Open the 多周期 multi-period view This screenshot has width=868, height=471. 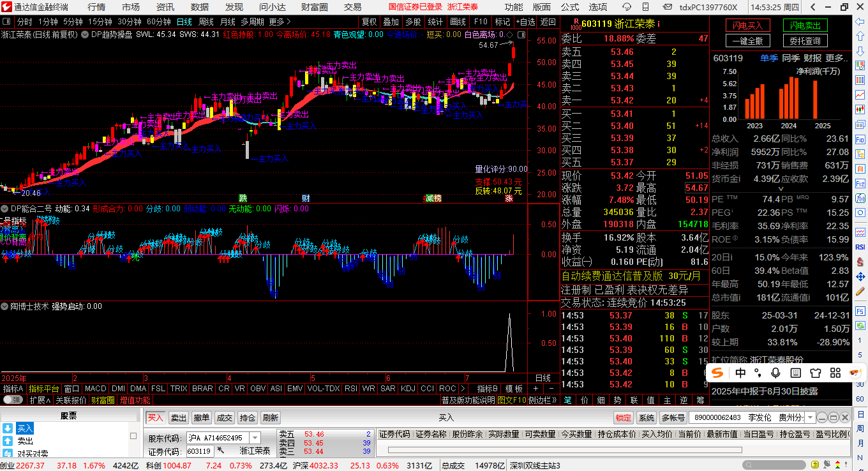(x=251, y=21)
